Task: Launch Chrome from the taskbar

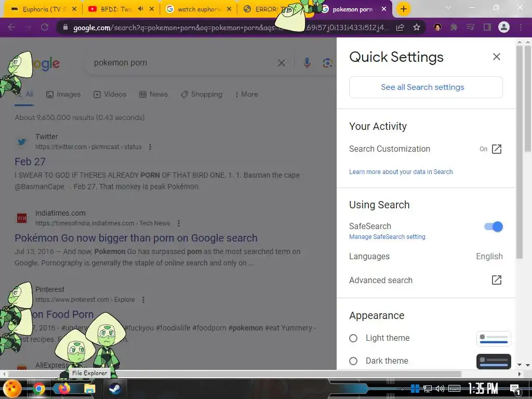Action: pyautogui.click(x=38, y=389)
